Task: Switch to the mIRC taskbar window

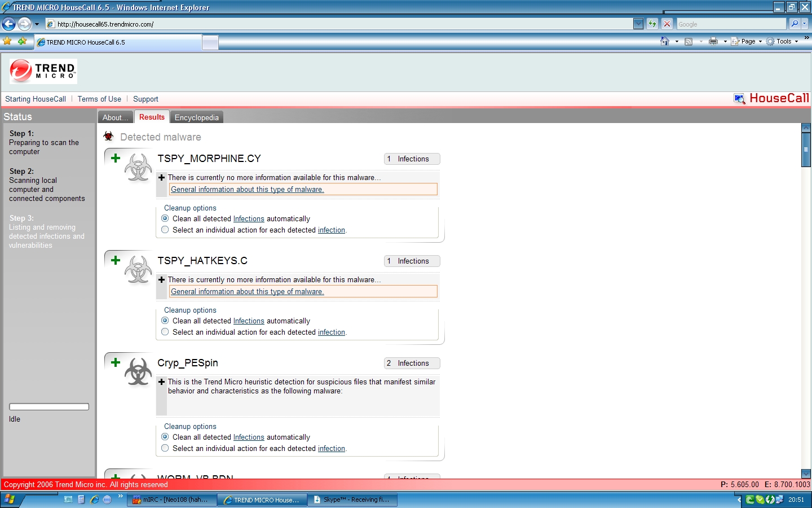Action: [x=172, y=500]
